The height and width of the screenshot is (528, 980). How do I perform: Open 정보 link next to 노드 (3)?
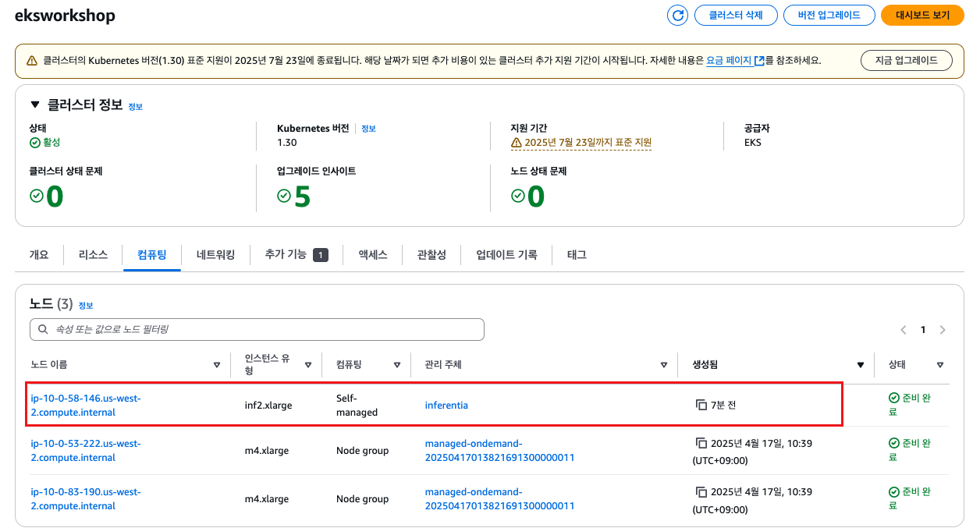click(x=86, y=306)
